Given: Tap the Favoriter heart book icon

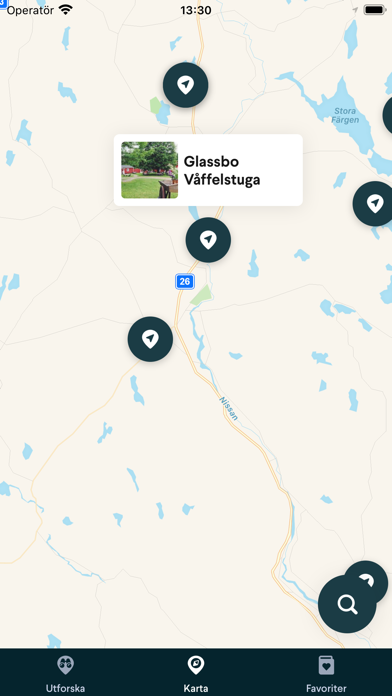Looking at the screenshot, I should coord(326,666).
